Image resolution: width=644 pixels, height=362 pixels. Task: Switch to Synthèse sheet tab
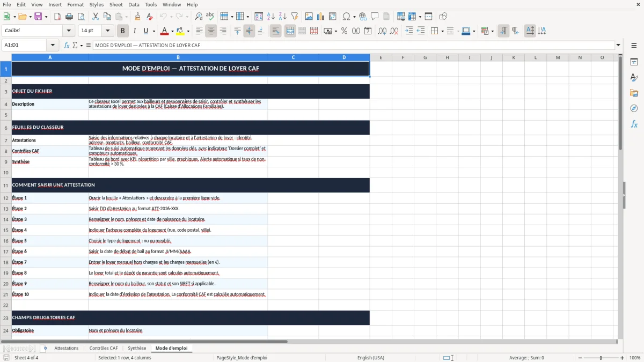click(x=137, y=349)
